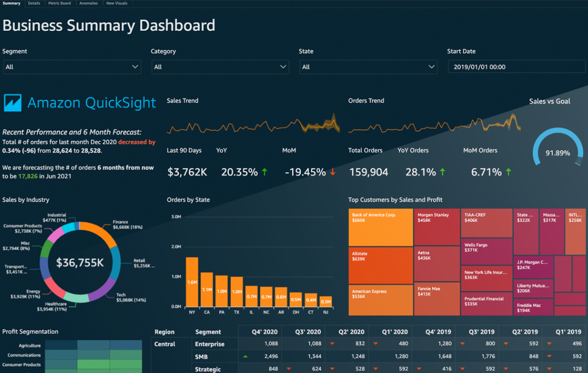The height and width of the screenshot is (373, 588).
Task: Switch to the Details tab
Action: (x=34, y=3)
